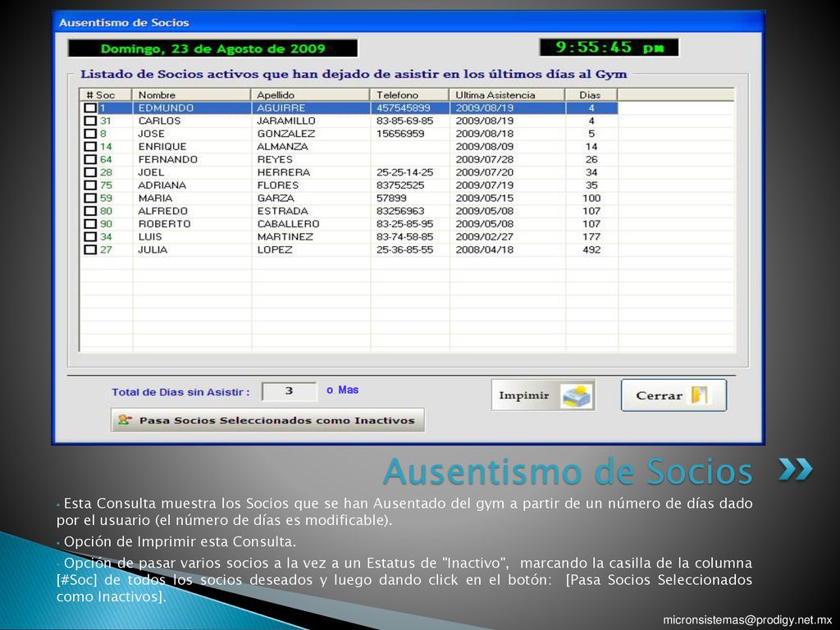Click last attendance date 2009/07/28
Screen dimensions: 840x630
click(x=484, y=159)
